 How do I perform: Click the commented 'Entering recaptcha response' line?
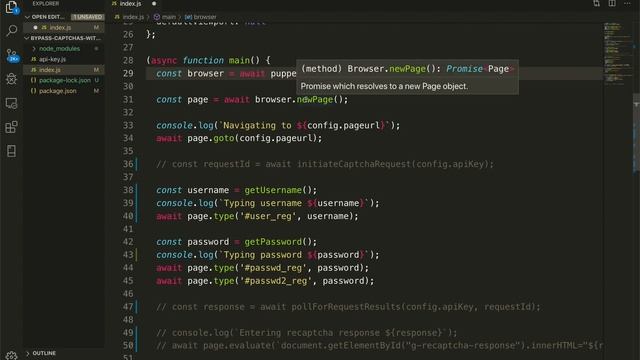click(x=307, y=333)
